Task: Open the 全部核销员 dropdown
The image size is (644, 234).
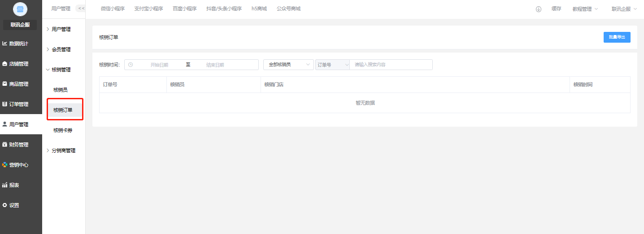Action: tap(288, 65)
